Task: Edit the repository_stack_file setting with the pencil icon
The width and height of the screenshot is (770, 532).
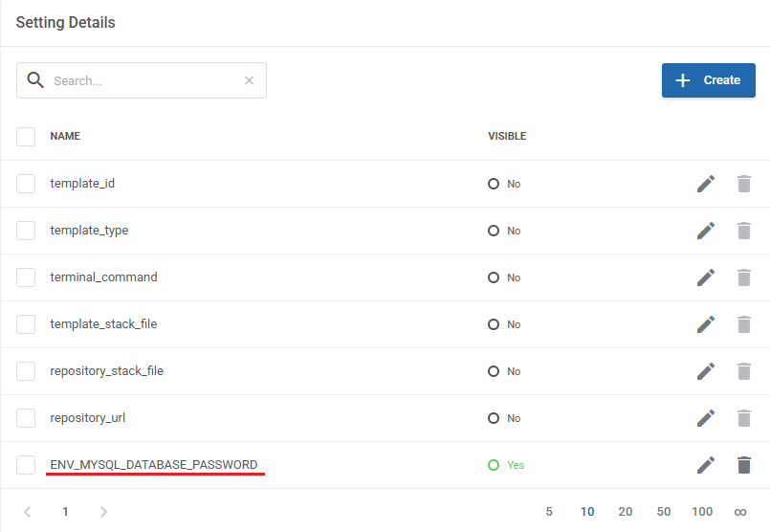Action: pyautogui.click(x=706, y=371)
